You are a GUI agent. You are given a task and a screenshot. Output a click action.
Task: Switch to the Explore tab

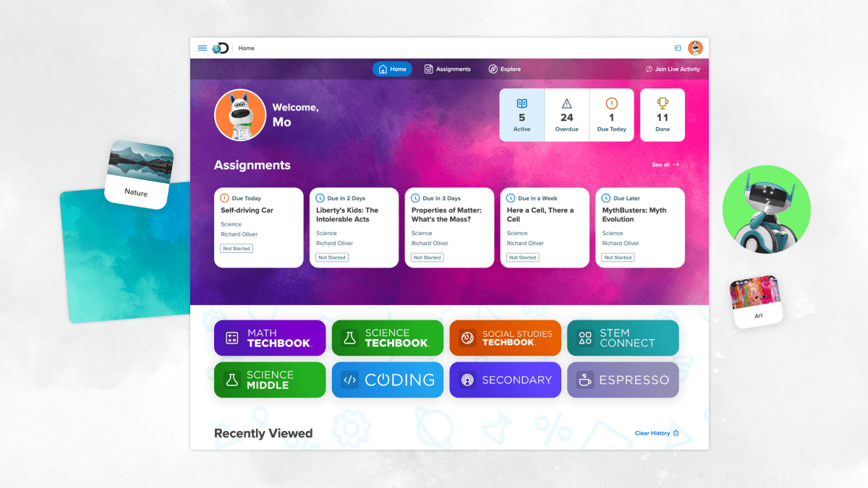tap(505, 69)
